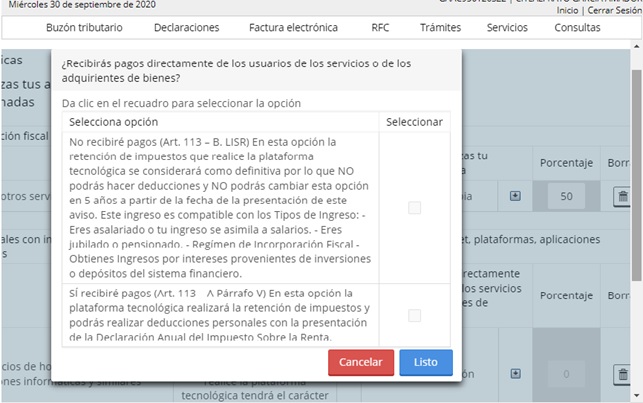
Task: Click the percentage field showing 50
Action: [566, 197]
